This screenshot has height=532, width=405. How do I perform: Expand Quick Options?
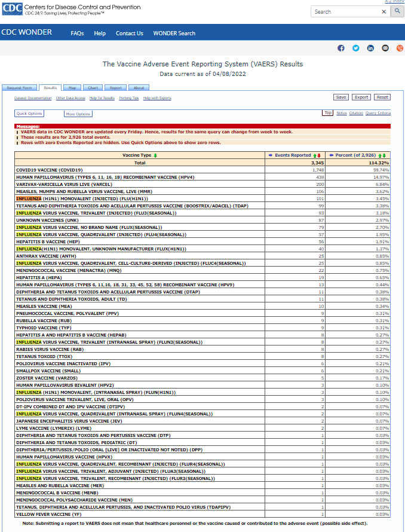click(29, 114)
